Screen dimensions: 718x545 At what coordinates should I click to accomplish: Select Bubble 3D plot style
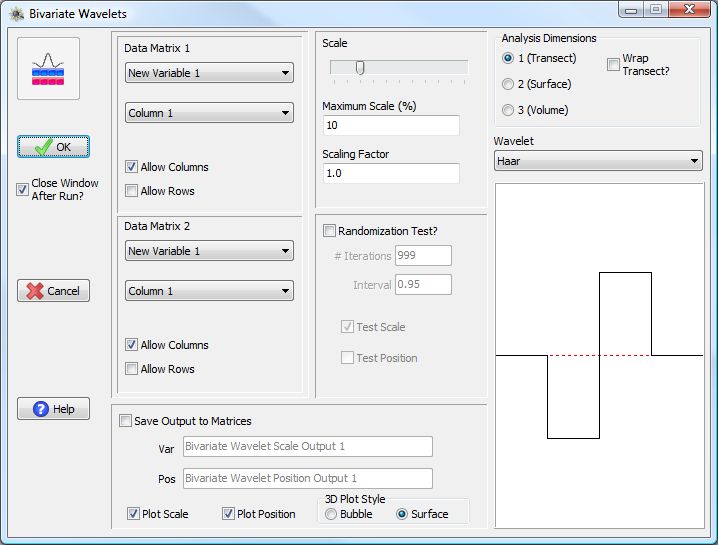point(331,514)
